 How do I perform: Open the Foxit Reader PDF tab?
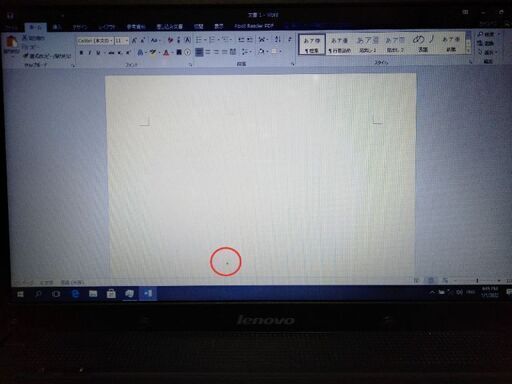click(254, 26)
